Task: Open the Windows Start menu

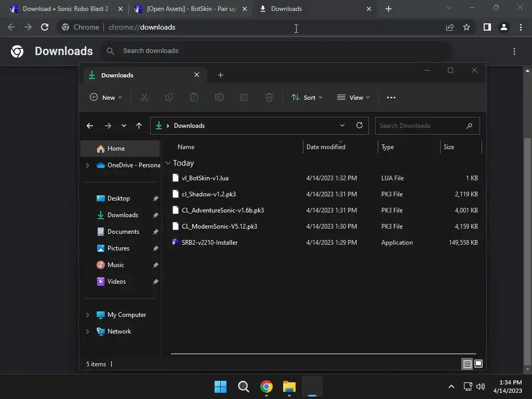Action: [220, 387]
